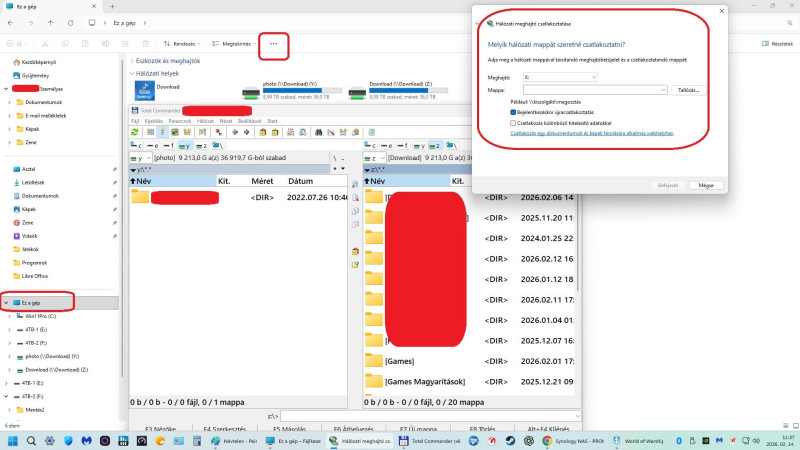800x450 pixels.
Task: Click the Mégse cancel button
Action: tap(706, 185)
